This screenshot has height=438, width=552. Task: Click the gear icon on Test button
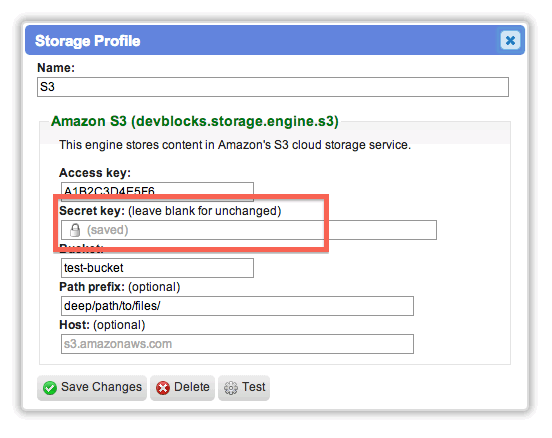click(x=231, y=388)
